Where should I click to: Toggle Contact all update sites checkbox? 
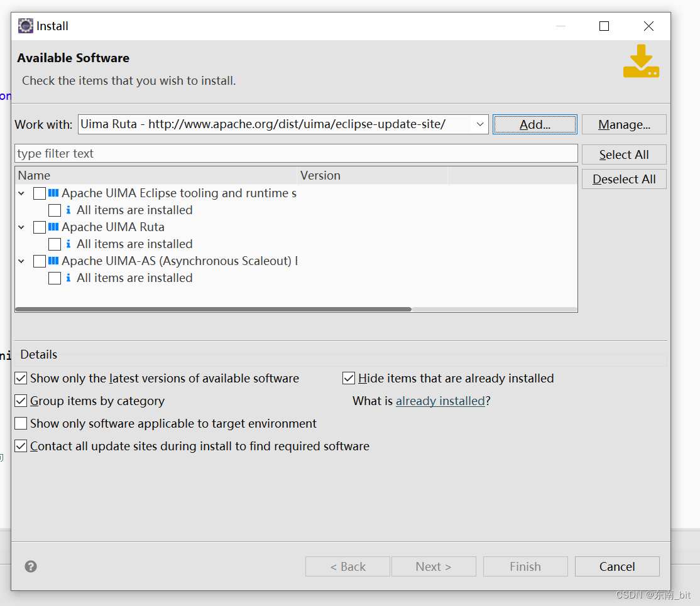point(21,446)
